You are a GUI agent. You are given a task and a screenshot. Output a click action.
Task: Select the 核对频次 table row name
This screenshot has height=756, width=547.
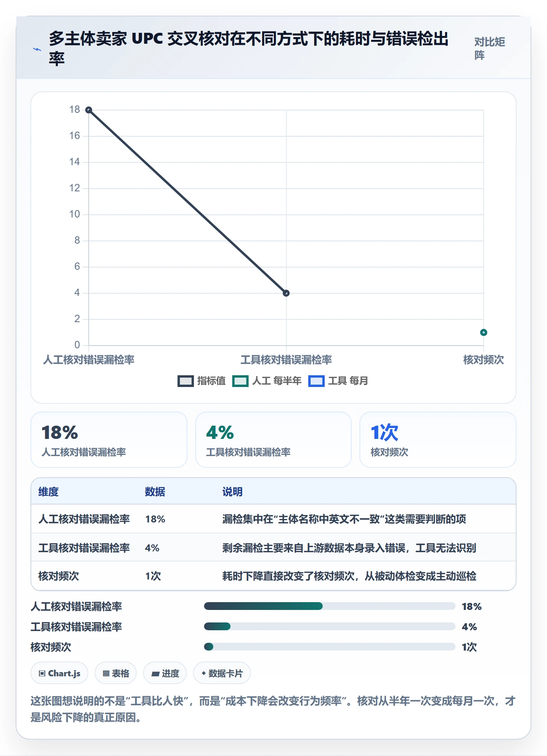pyautogui.click(x=59, y=576)
